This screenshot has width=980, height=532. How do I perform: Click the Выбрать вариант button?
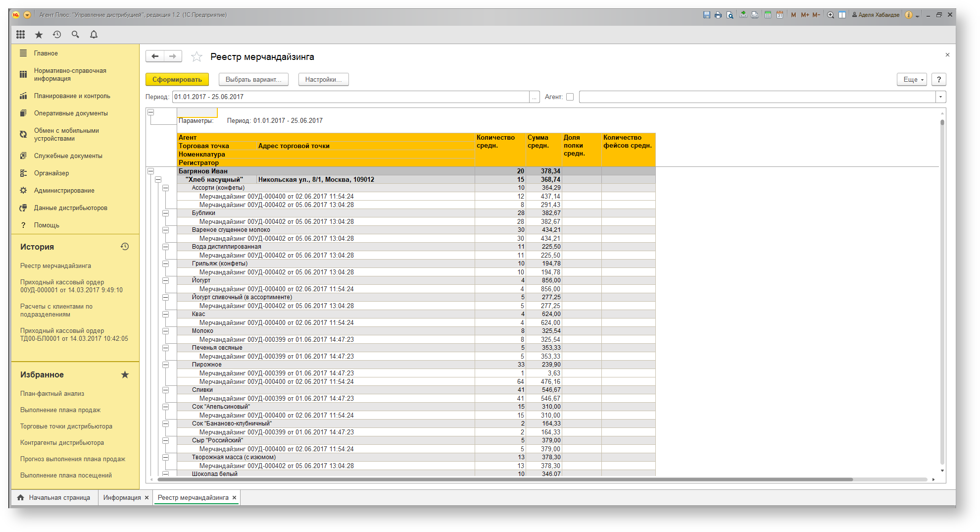point(253,79)
